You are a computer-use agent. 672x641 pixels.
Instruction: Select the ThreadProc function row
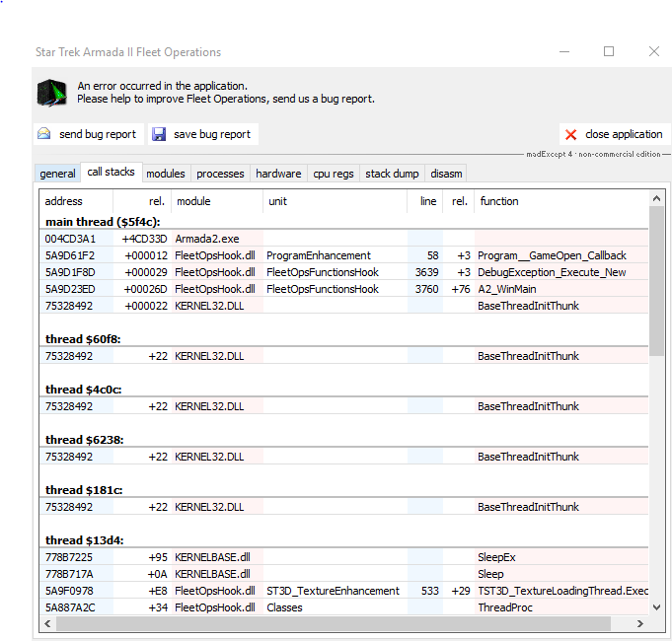pyautogui.click(x=343, y=607)
